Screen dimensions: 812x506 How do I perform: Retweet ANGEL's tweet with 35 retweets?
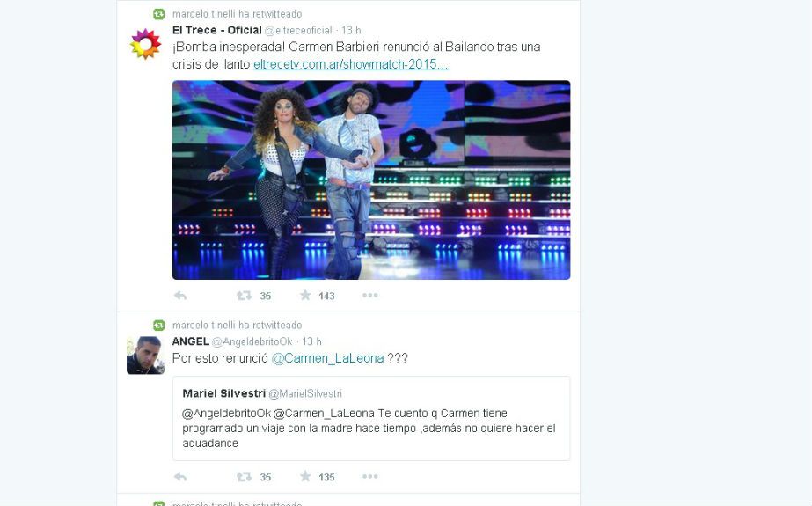[244, 477]
